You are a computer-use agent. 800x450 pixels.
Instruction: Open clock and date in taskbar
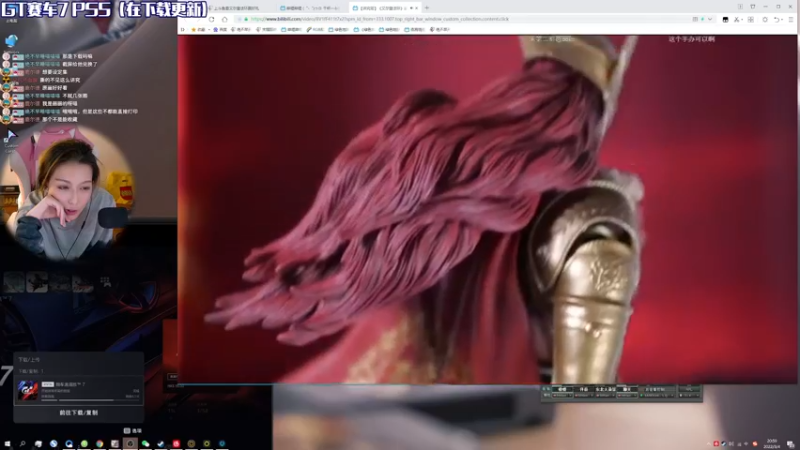(x=772, y=443)
